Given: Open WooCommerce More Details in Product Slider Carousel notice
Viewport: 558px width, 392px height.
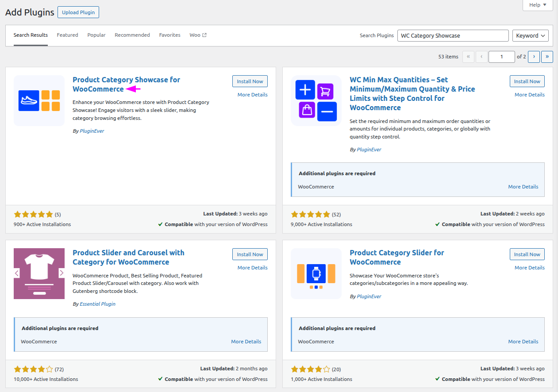Looking at the screenshot, I should point(246,342).
